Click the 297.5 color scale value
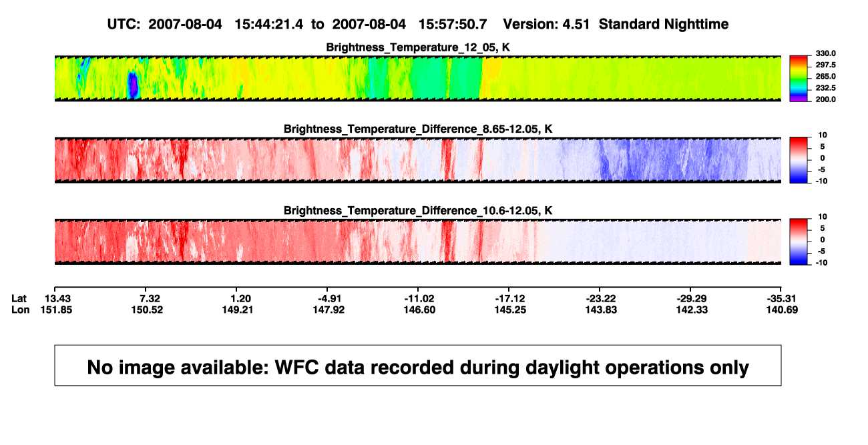The image size is (868, 445). [x=826, y=65]
